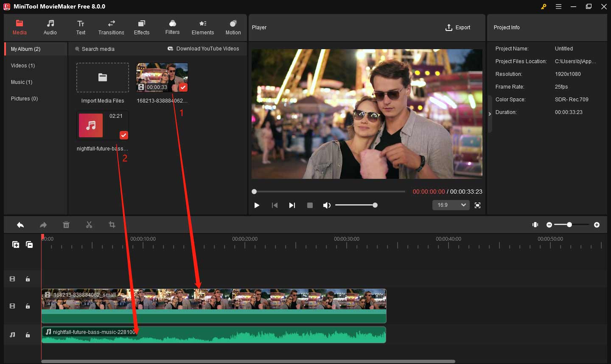
Task: Mute the player volume icon
Action: coord(326,205)
